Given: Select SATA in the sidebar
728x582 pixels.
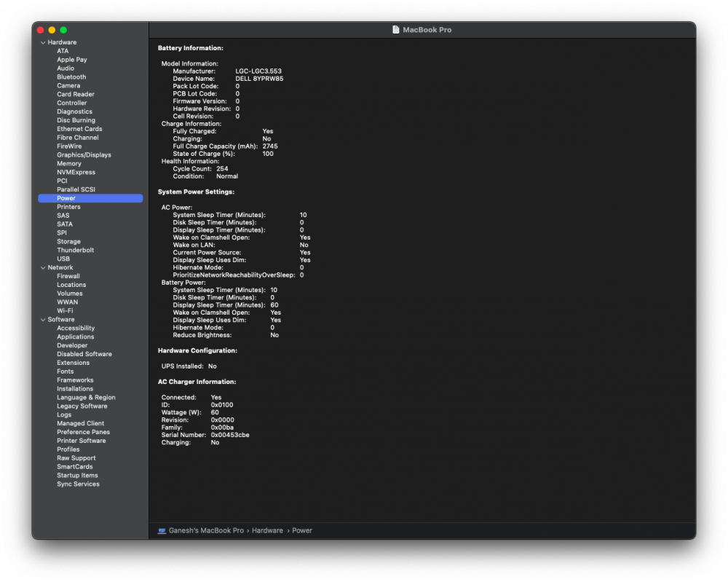Looking at the screenshot, I should (x=65, y=224).
